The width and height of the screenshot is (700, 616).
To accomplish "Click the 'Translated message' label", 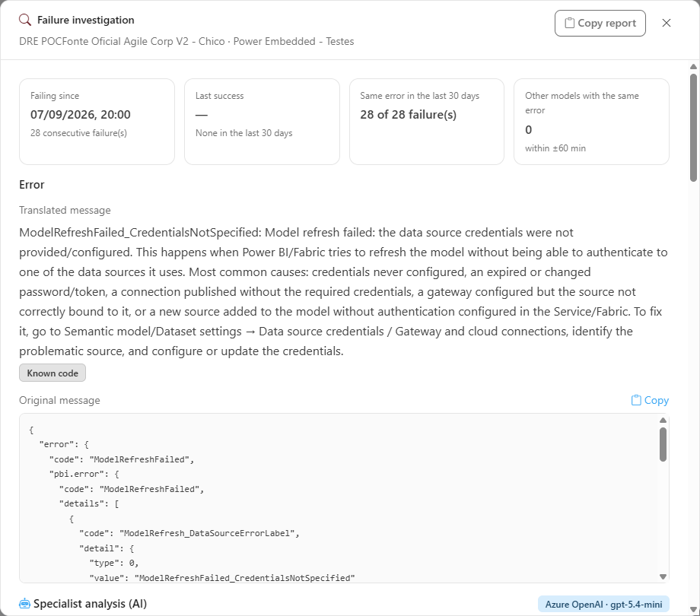I will pyautogui.click(x=65, y=210).
